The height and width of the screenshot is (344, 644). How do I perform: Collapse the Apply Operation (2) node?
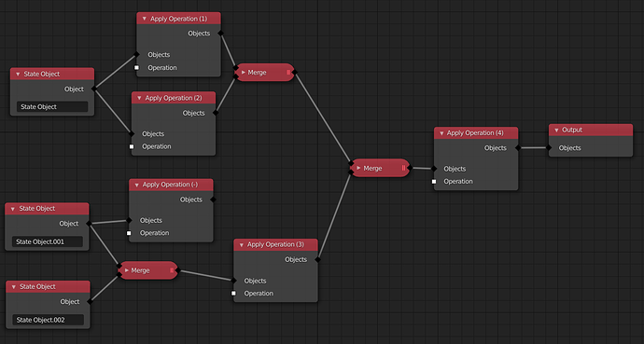point(139,98)
